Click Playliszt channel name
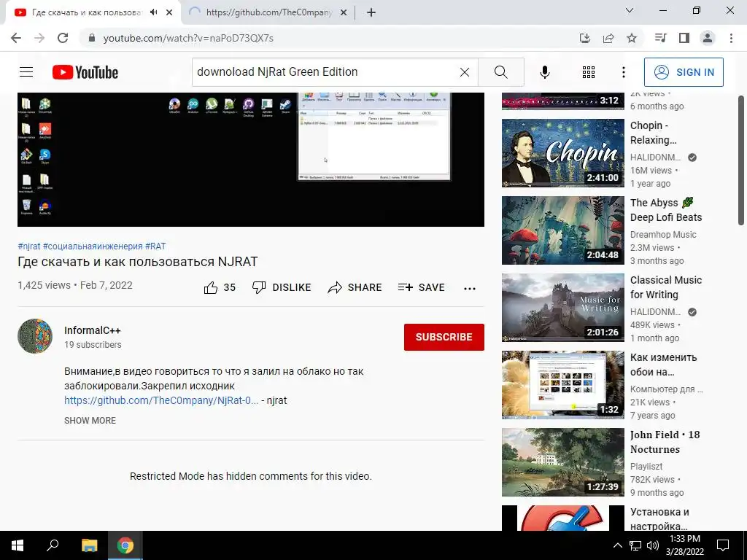Image resolution: width=747 pixels, height=560 pixels. pyautogui.click(x=646, y=467)
